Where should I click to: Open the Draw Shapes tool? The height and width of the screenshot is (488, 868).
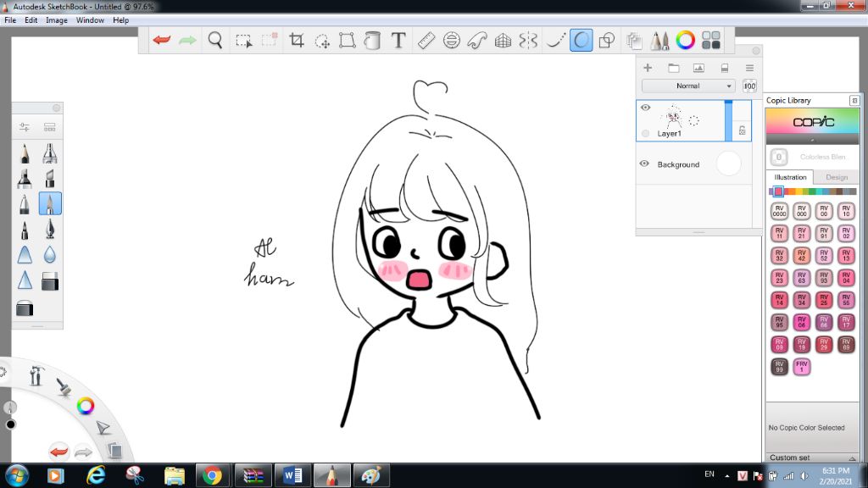pyautogui.click(x=607, y=41)
